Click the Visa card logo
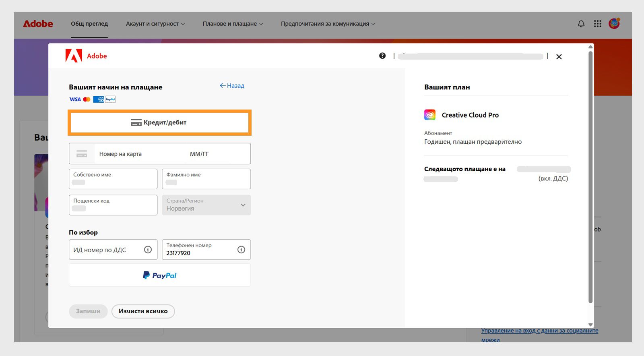Viewport: 644px width, 356px height. (75, 99)
